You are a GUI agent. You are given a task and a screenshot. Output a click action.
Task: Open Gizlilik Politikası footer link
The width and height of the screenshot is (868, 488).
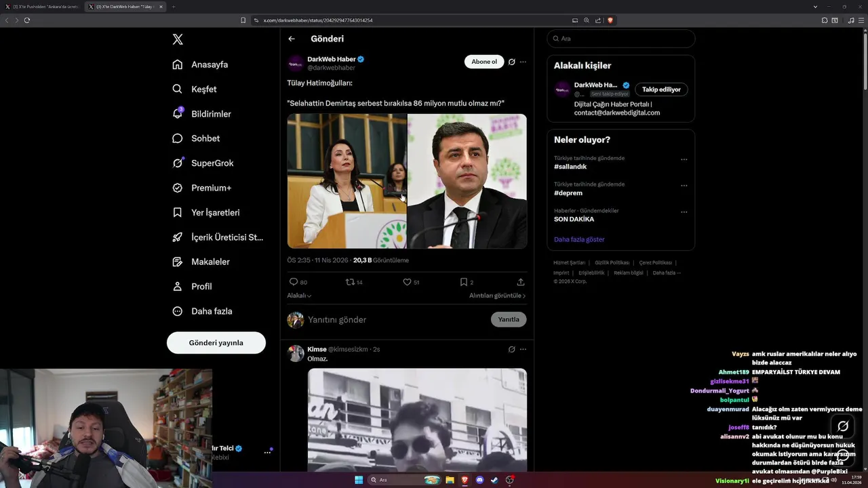(612, 262)
